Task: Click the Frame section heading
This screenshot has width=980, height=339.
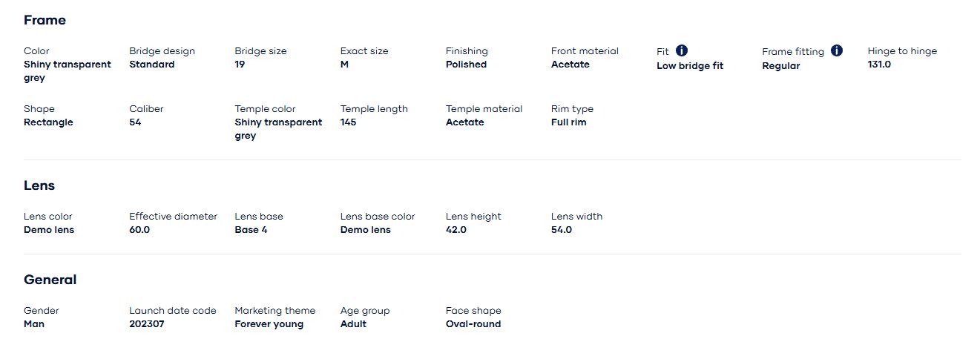Action: (45, 20)
